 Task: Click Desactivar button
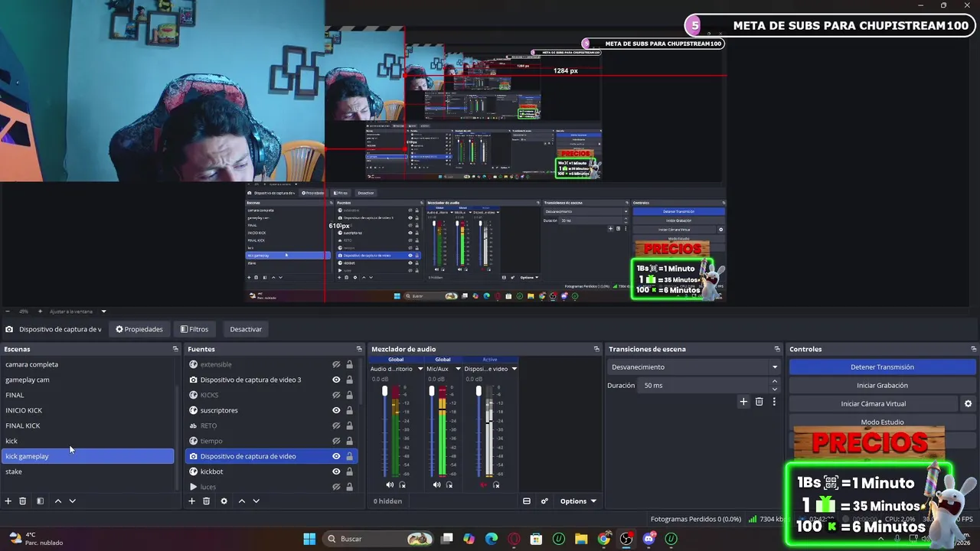246,329
